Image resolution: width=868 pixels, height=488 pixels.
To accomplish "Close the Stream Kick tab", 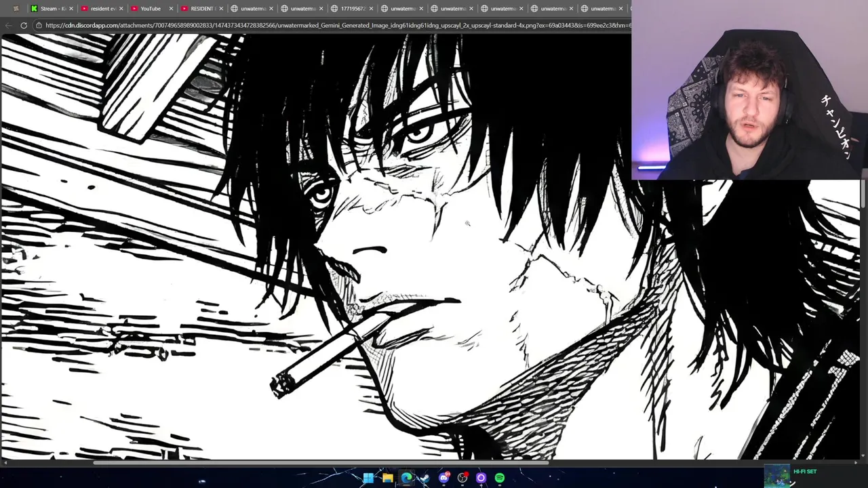I will click(71, 9).
